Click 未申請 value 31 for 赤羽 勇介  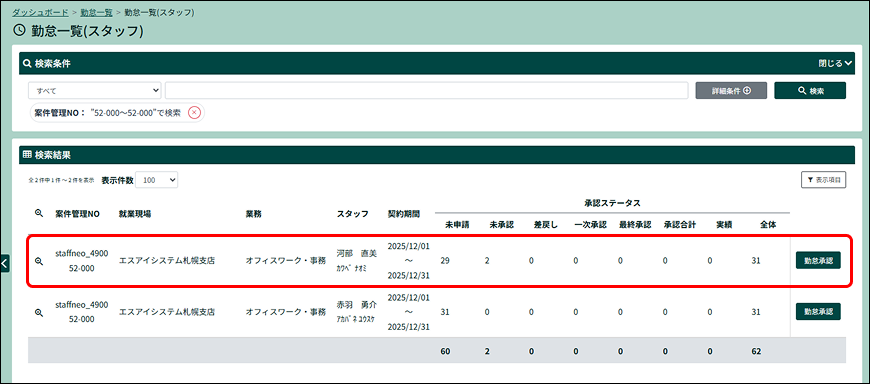tap(444, 312)
